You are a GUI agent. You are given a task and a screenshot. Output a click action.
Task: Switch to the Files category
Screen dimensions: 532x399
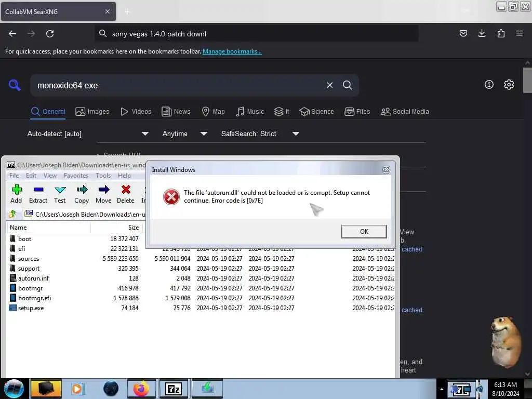click(x=357, y=112)
